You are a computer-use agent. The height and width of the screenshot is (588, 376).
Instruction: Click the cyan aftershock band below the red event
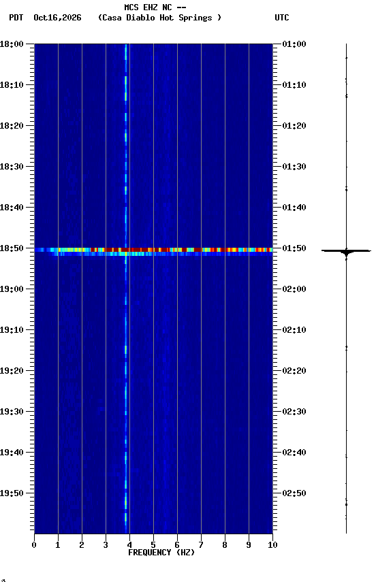click(x=153, y=254)
